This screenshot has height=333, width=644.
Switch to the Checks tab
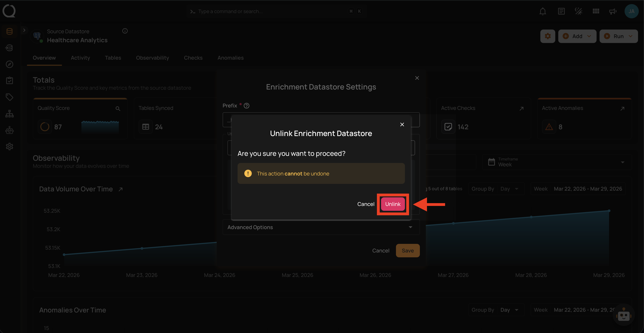point(193,58)
